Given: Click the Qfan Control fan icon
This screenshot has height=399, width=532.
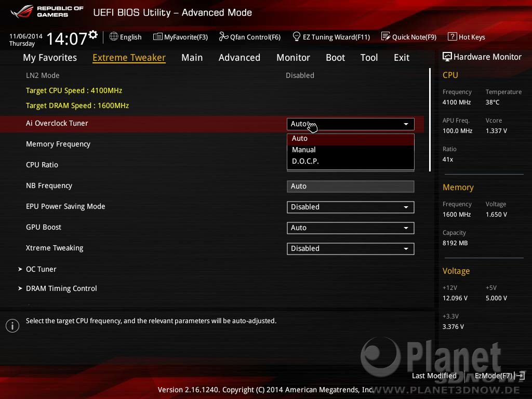Looking at the screenshot, I should 223,37.
